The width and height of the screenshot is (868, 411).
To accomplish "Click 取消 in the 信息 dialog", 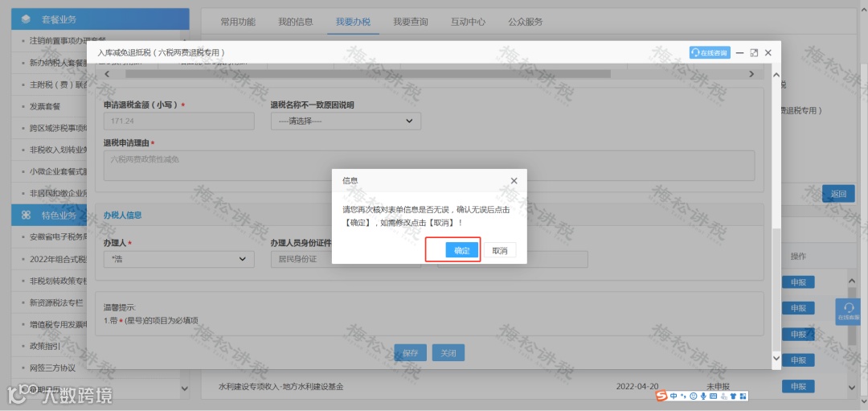I will (500, 250).
